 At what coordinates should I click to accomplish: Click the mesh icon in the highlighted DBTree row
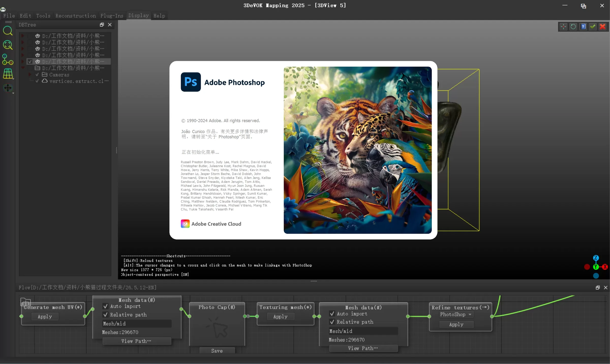click(38, 61)
